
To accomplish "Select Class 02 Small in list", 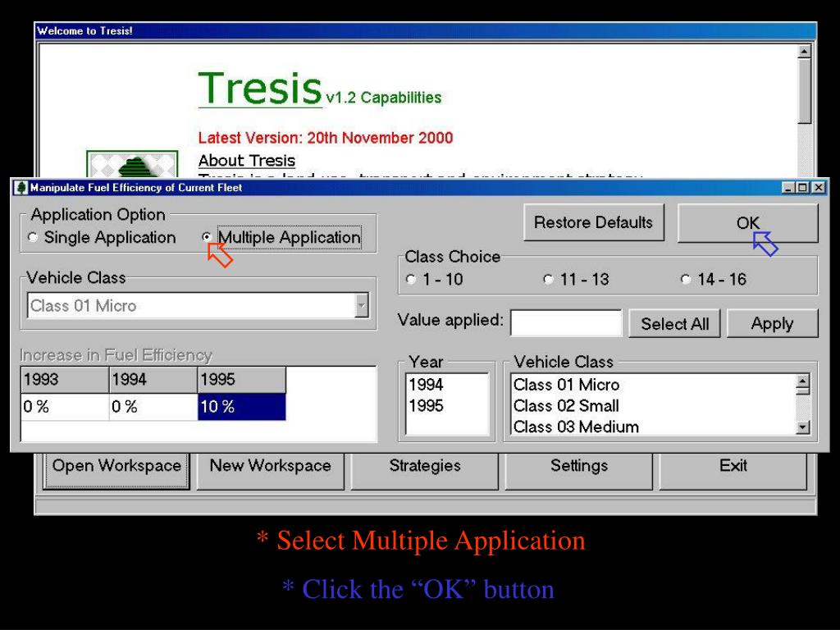I will (566, 405).
